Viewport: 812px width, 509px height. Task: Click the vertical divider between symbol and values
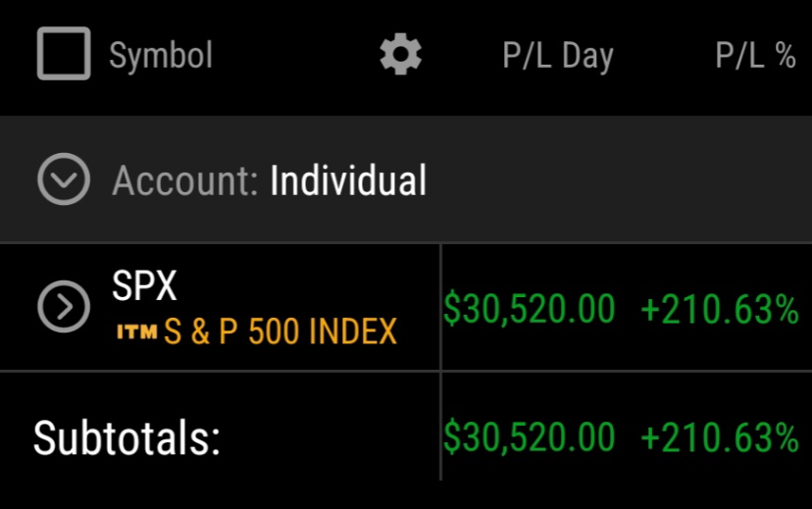click(440, 362)
